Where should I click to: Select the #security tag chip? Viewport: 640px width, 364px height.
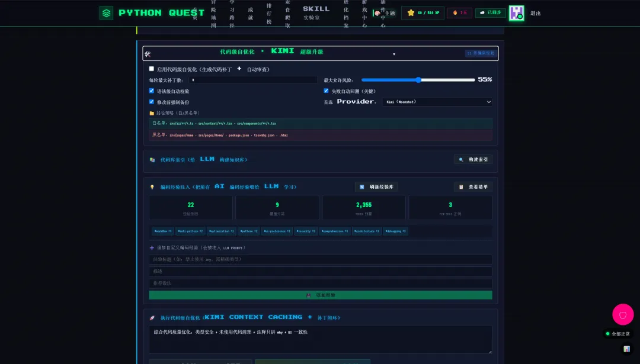[x=306, y=231]
